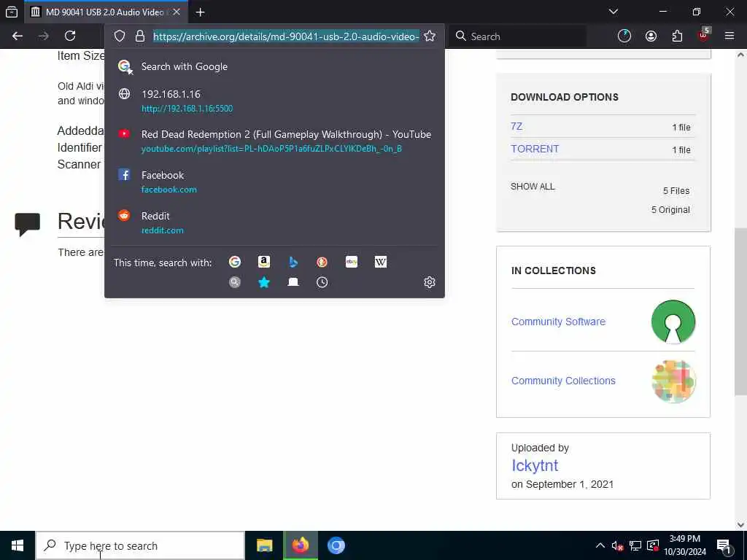
Task: Open uploader Ickytnt profile
Action: (x=535, y=465)
